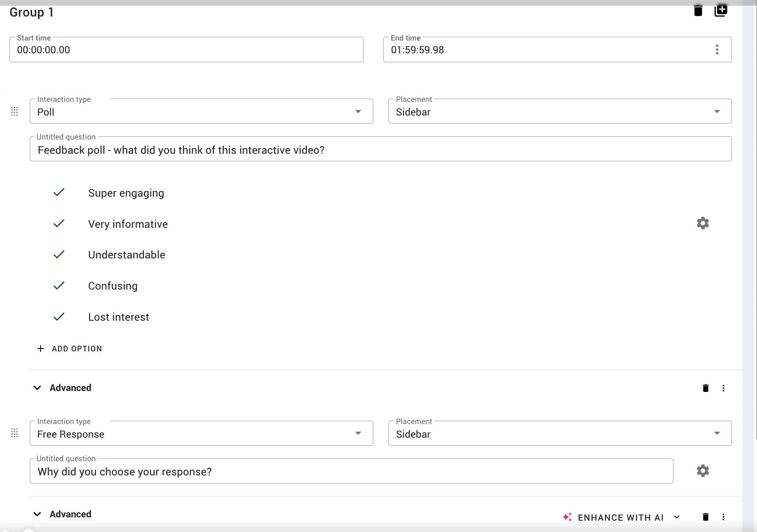
Task: Toggle the checkmark for Understandable
Action: coord(59,255)
